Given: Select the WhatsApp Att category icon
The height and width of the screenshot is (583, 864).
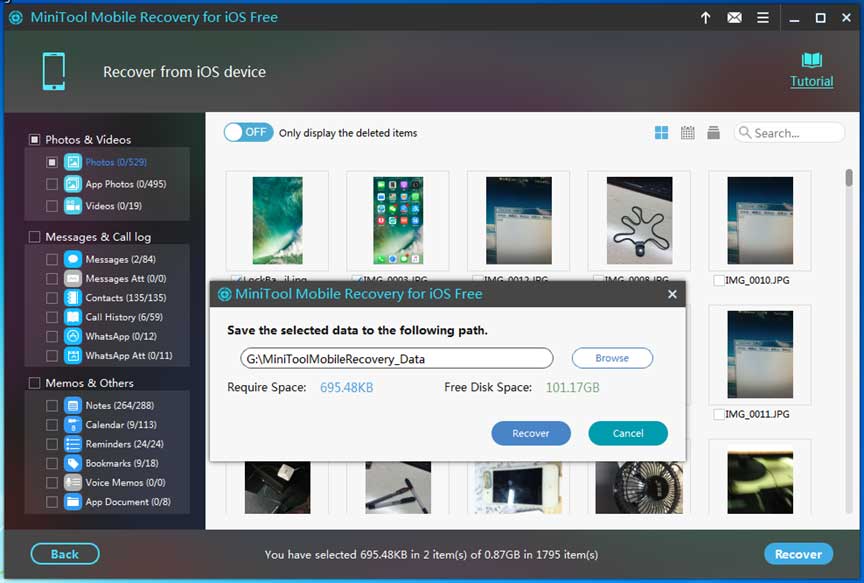Looking at the screenshot, I should tap(73, 355).
